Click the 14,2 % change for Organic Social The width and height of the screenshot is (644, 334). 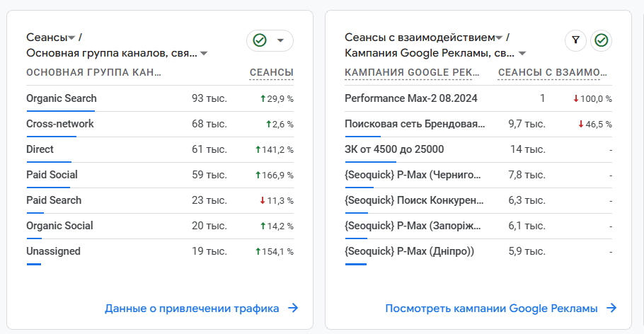pos(277,226)
